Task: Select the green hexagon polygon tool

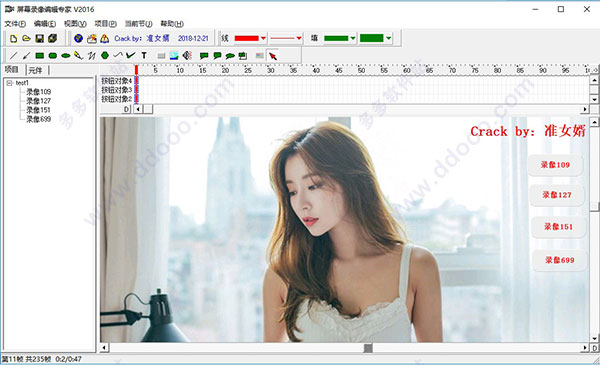Action: [105, 56]
